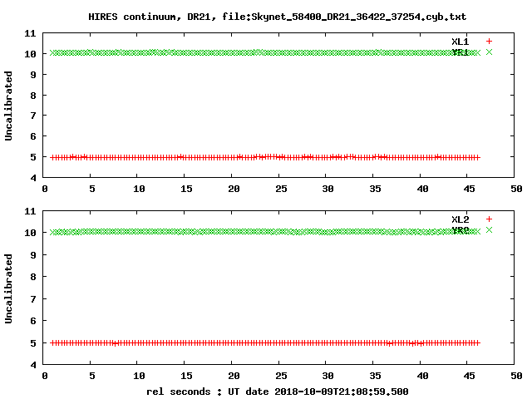The height and width of the screenshot is (399, 532).
Task: Click the Uncalibrated y-axis label of top plot
Action: click(9, 106)
